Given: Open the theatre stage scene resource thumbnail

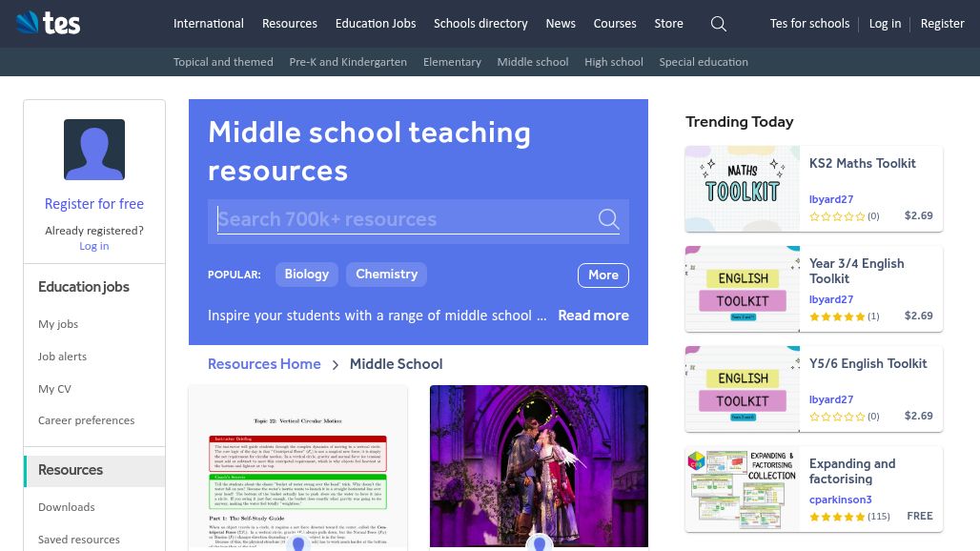Looking at the screenshot, I should tap(539, 467).
